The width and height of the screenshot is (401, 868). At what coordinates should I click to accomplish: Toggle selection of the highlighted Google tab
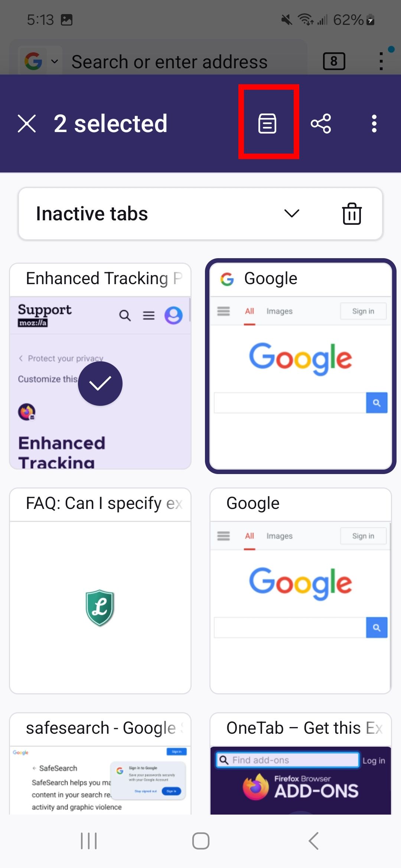click(x=301, y=366)
